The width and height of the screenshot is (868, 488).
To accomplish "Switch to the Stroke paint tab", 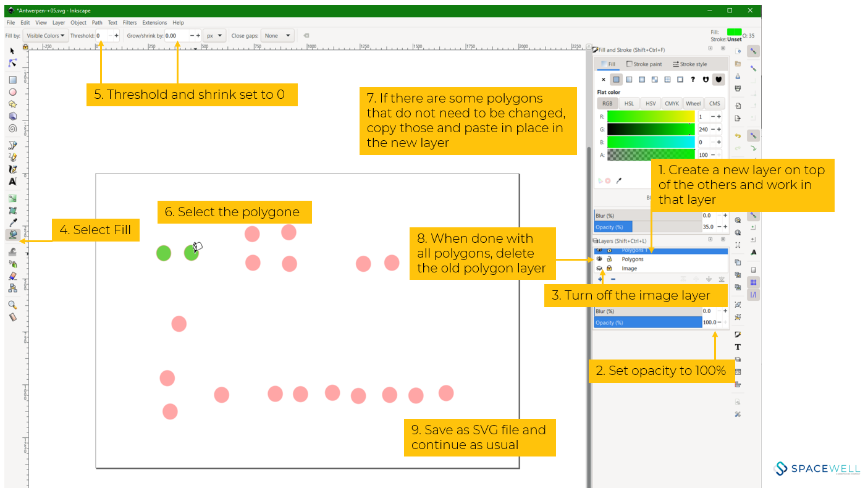I will (644, 64).
